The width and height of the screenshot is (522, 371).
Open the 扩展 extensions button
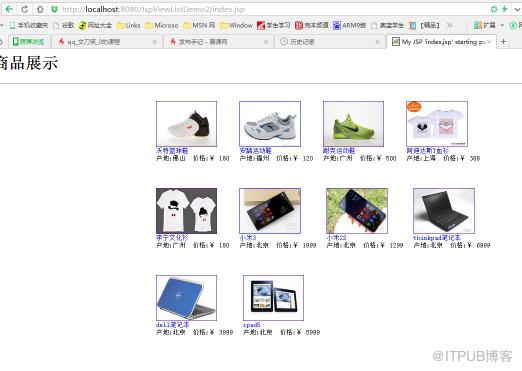(485, 25)
